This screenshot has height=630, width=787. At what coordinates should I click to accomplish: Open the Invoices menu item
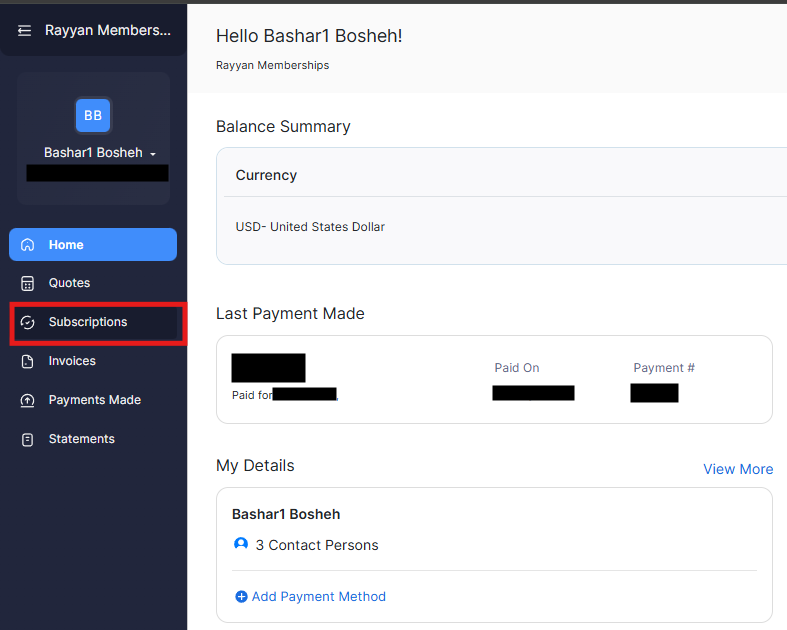pos(72,361)
